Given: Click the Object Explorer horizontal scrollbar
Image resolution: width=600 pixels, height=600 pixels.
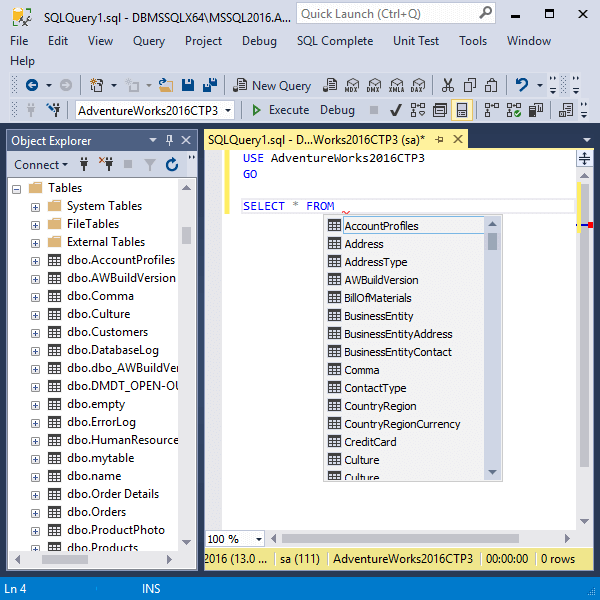Looking at the screenshot, I should pyautogui.click(x=65, y=559).
